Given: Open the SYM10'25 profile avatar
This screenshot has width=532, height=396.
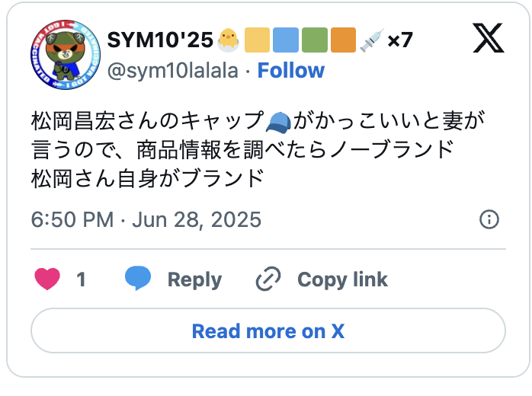Looking at the screenshot, I should pyautogui.click(x=66, y=56).
